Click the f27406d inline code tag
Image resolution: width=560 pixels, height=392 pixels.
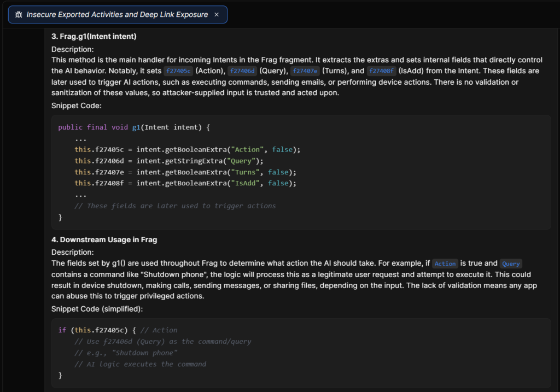(242, 71)
